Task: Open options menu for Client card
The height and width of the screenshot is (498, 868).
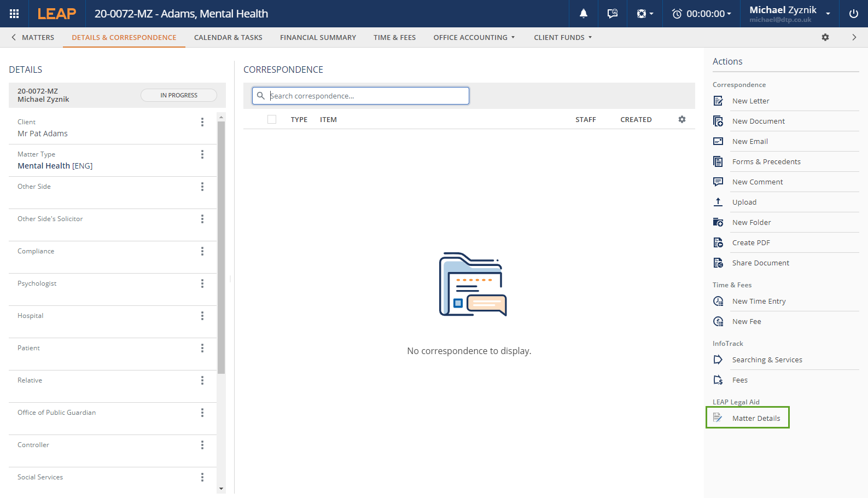Action: pyautogui.click(x=202, y=122)
